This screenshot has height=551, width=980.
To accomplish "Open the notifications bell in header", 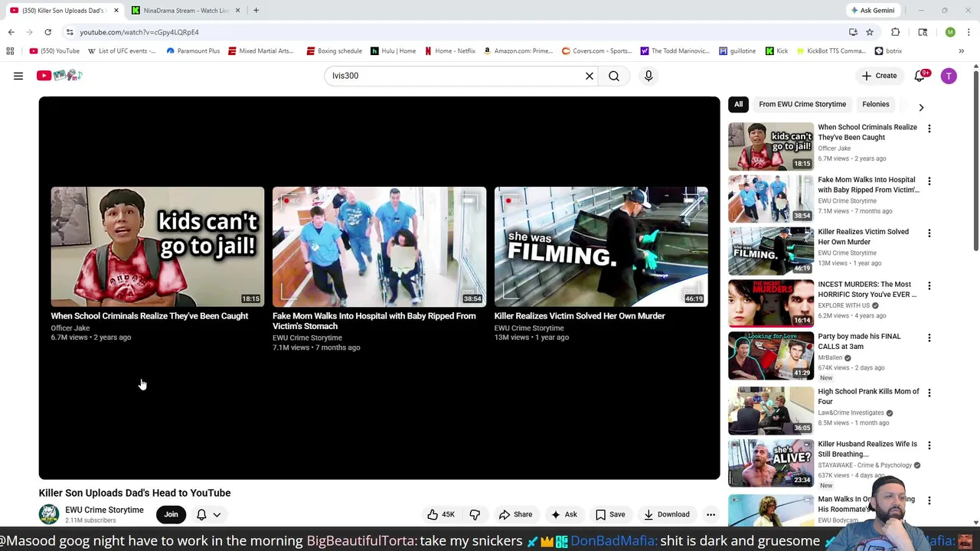I will (x=920, y=76).
